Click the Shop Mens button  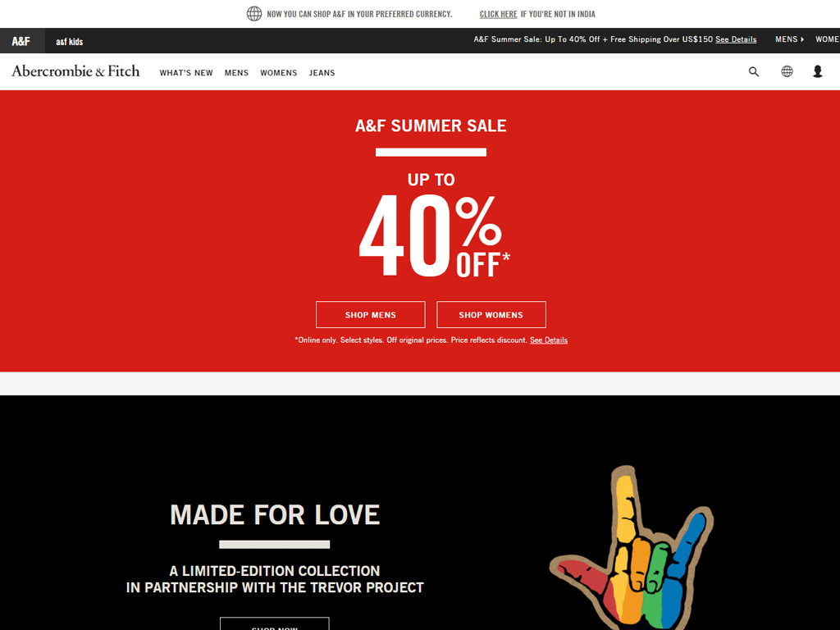(371, 314)
